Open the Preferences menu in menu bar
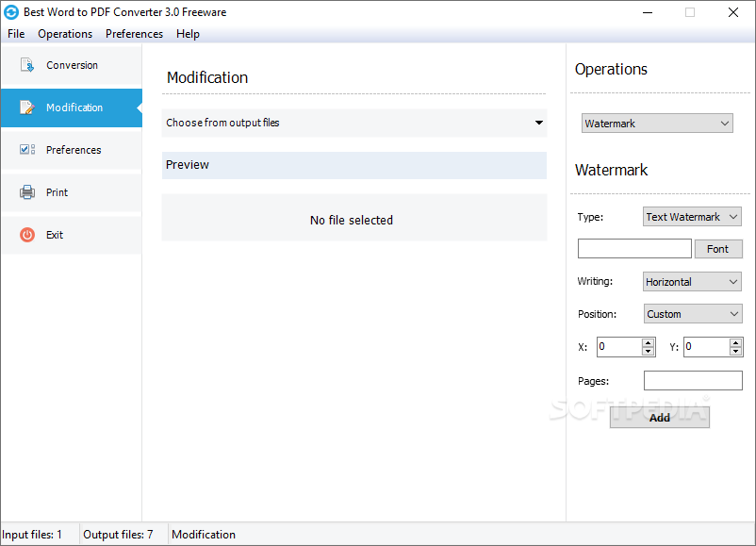This screenshot has width=756, height=546. [134, 34]
